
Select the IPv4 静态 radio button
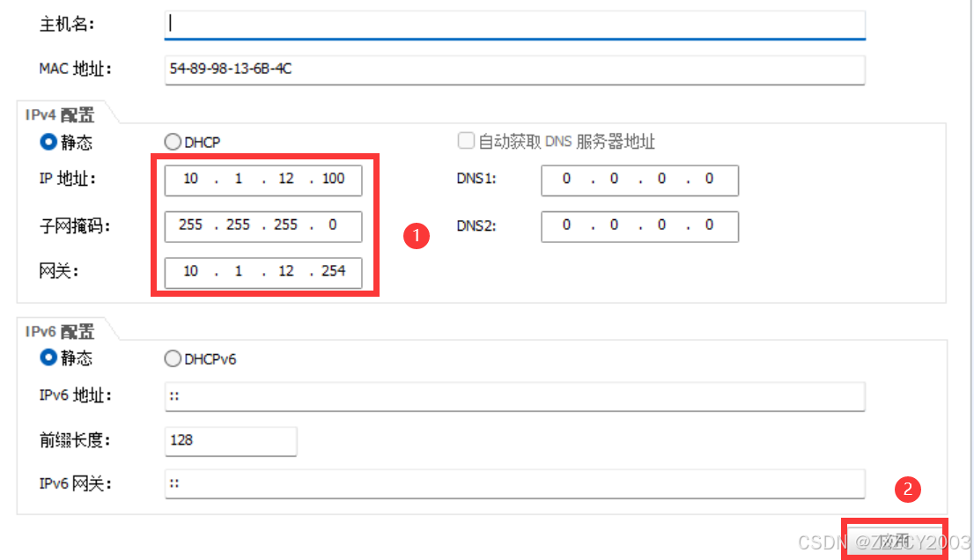click(x=49, y=142)
